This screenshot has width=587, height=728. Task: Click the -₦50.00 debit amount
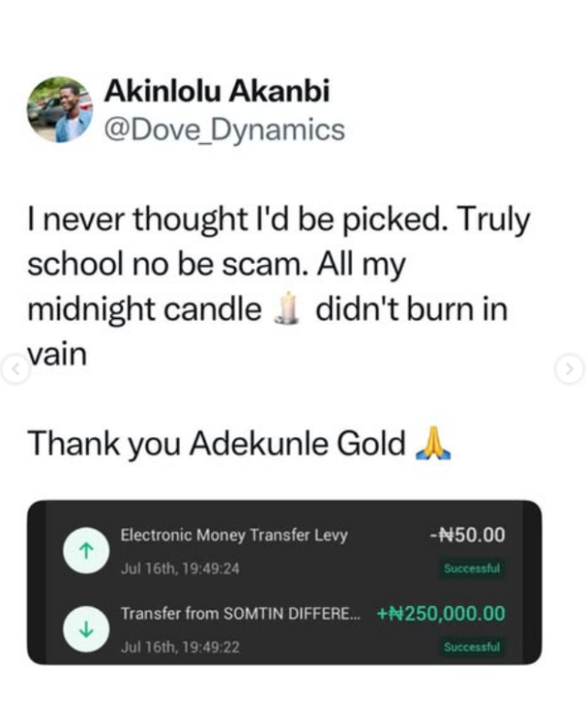click(467, 535)
